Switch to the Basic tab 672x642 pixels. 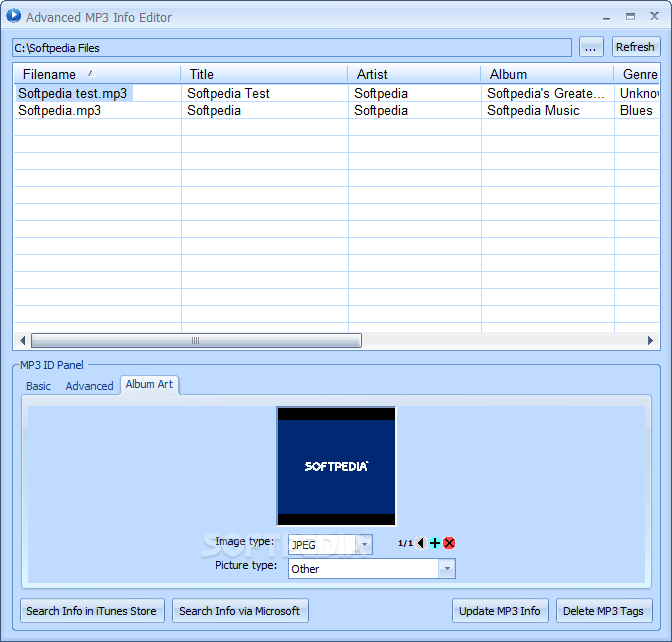[38, 386]
